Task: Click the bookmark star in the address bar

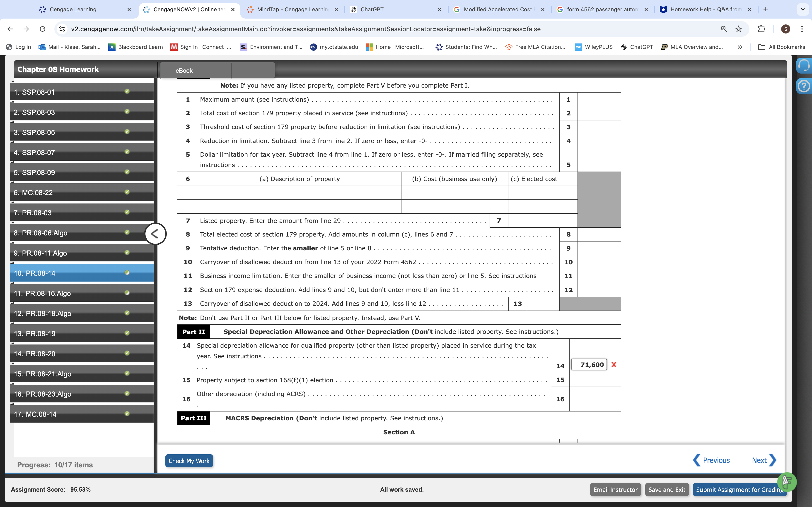Action: [739, 29]
